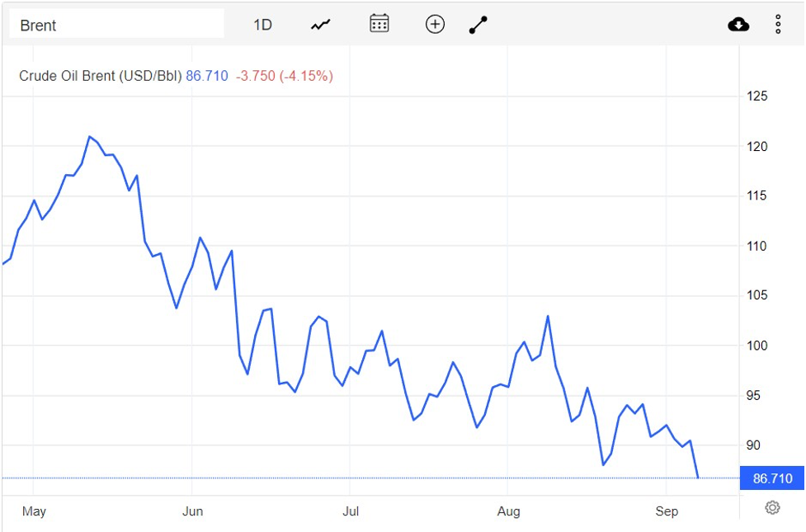Click the plus icon to add comparison
The height and width of the screenshot is (532, 806).
coord(435,25)
